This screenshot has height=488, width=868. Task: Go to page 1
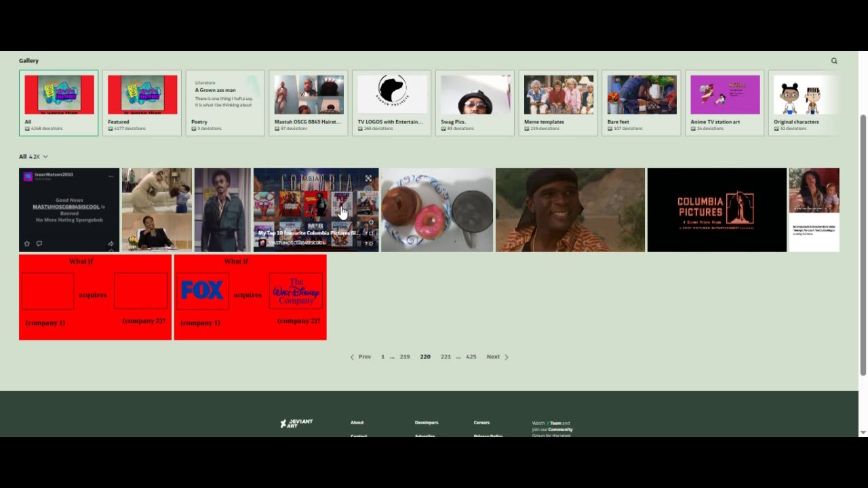(x=382, y=357)
